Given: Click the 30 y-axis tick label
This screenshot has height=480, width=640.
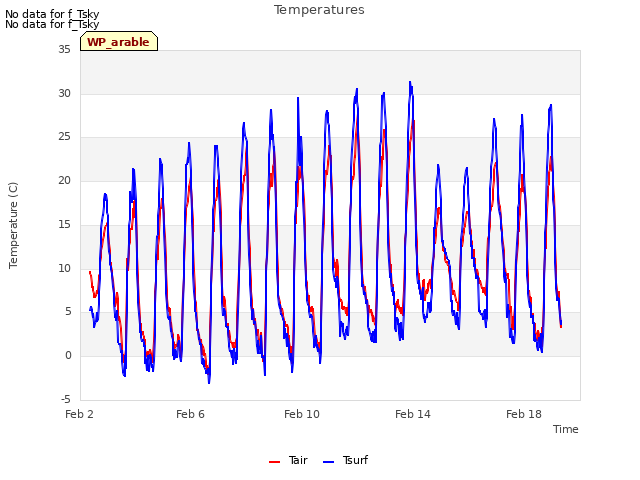Looking at the screenshot, I should click(64, 93).
